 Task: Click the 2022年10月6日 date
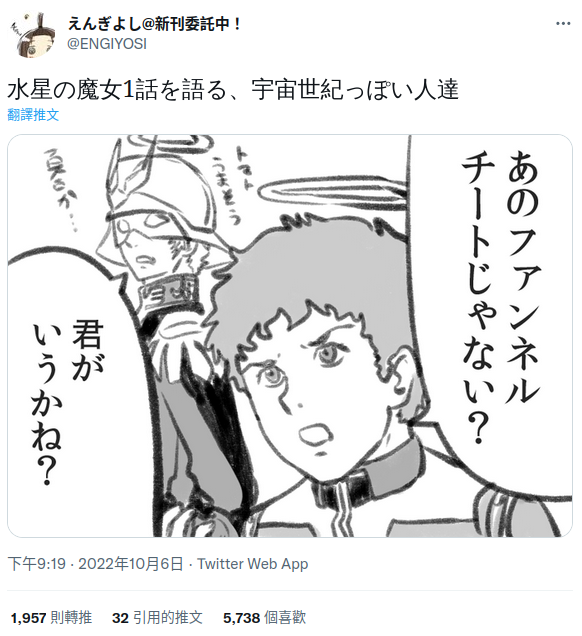[x=131, y=564]
